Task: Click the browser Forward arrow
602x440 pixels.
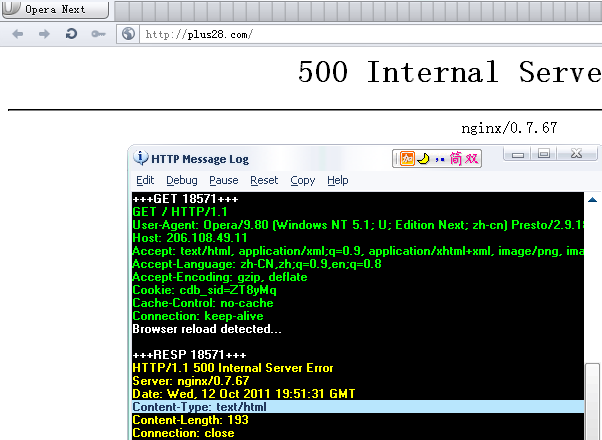Action: coord(44,34)
